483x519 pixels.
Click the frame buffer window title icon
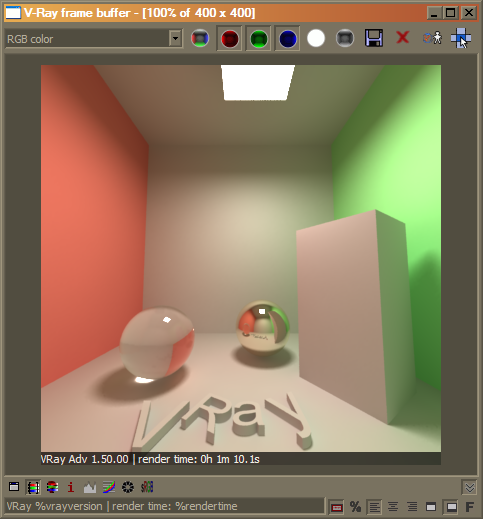click(x=13, y=13)
